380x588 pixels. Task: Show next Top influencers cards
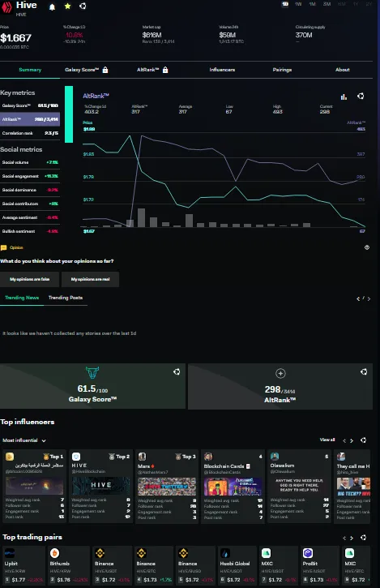click(352, 440)
